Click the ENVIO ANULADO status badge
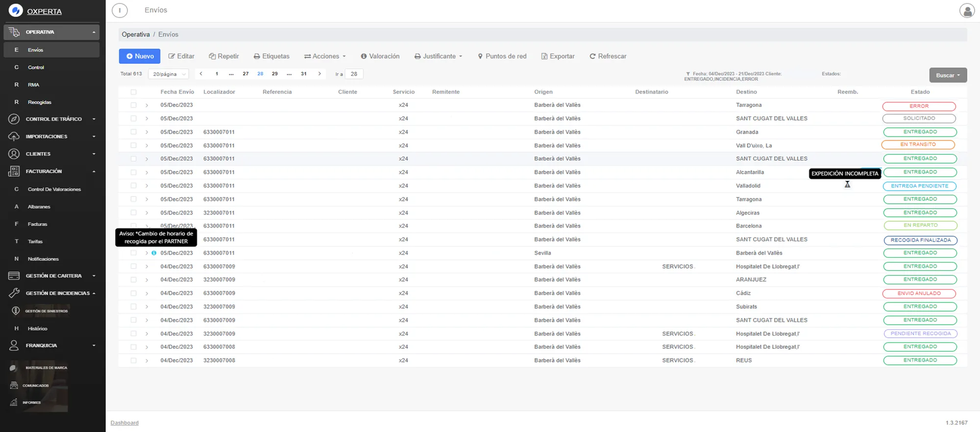This screenshot has height=432, width=980. pos(919,293)
